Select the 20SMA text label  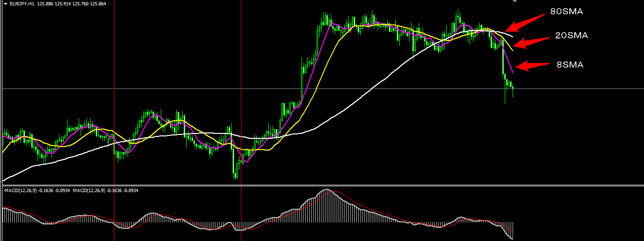pos(571,35)
